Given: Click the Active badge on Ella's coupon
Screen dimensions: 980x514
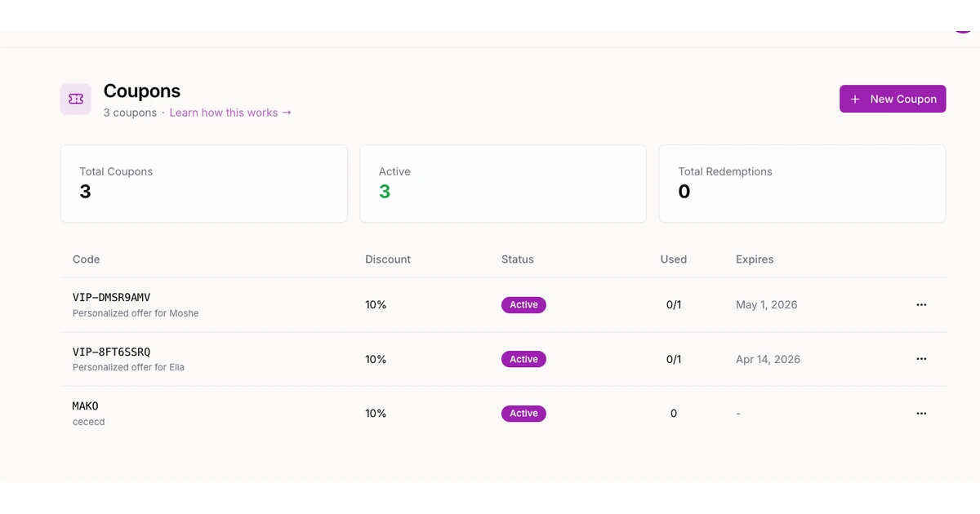Looking at the screenshot, I should point(523,359).
